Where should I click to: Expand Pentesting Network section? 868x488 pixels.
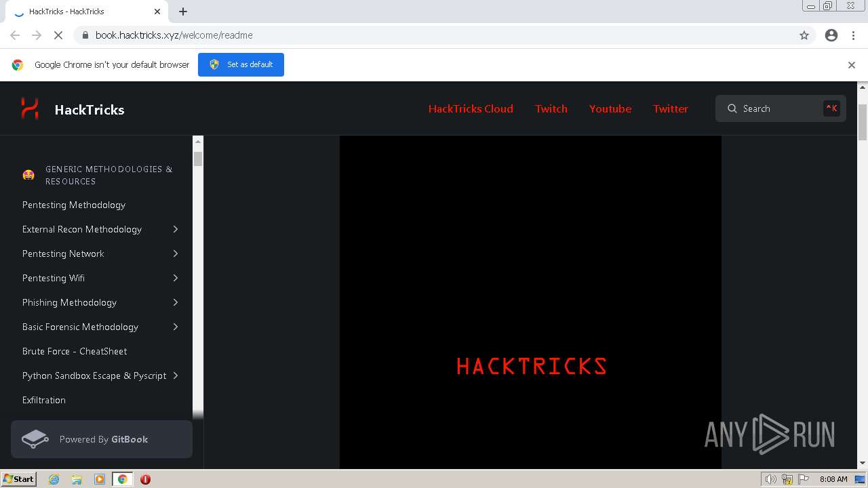(x=176, y=253)
